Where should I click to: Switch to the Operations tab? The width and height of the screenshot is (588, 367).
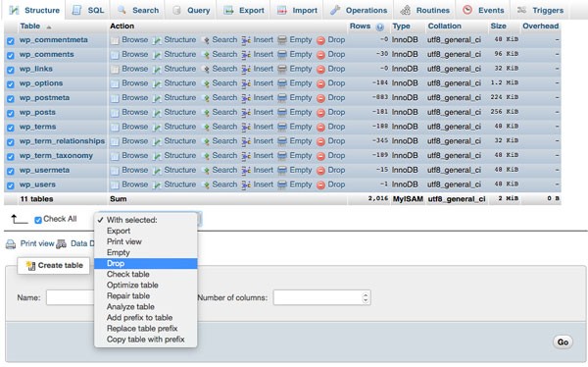(x=359, y=10)
